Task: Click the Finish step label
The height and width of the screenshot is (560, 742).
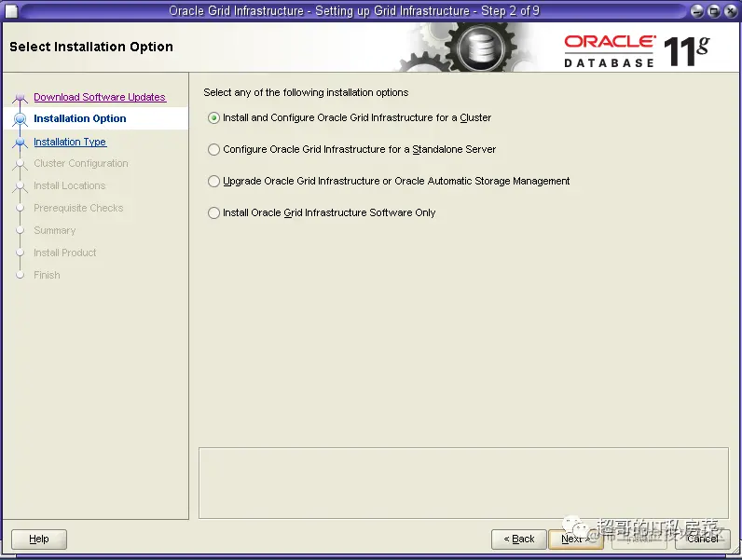Action: click(47, 275)
